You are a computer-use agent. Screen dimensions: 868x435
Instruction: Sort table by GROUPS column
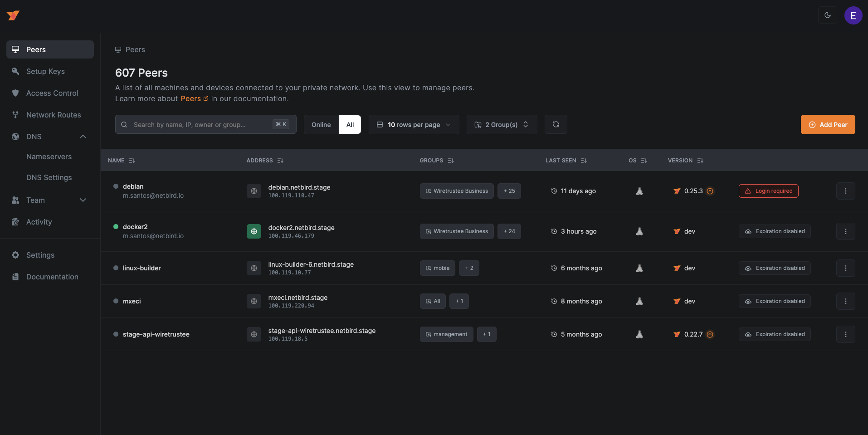[x=437, y=161]
